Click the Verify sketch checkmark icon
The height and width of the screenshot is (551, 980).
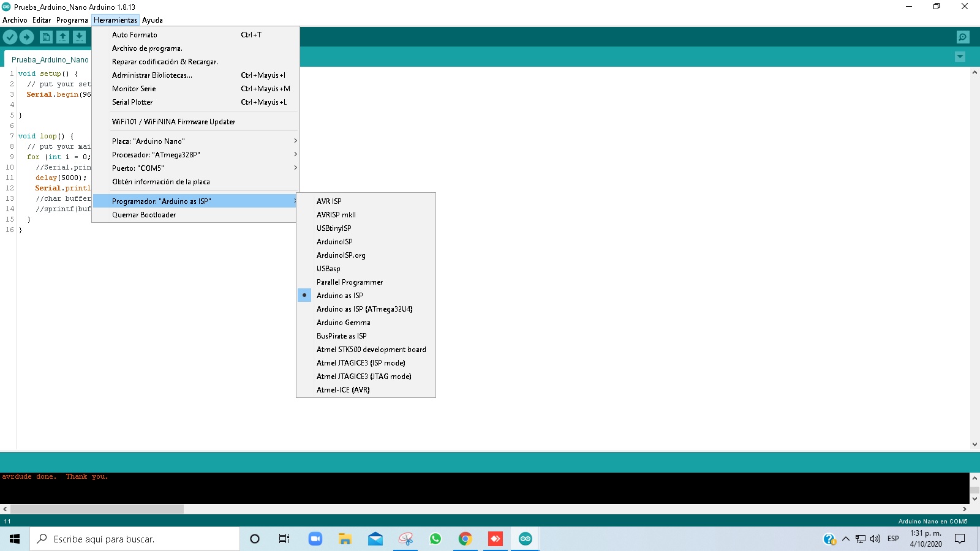(10, 37)
